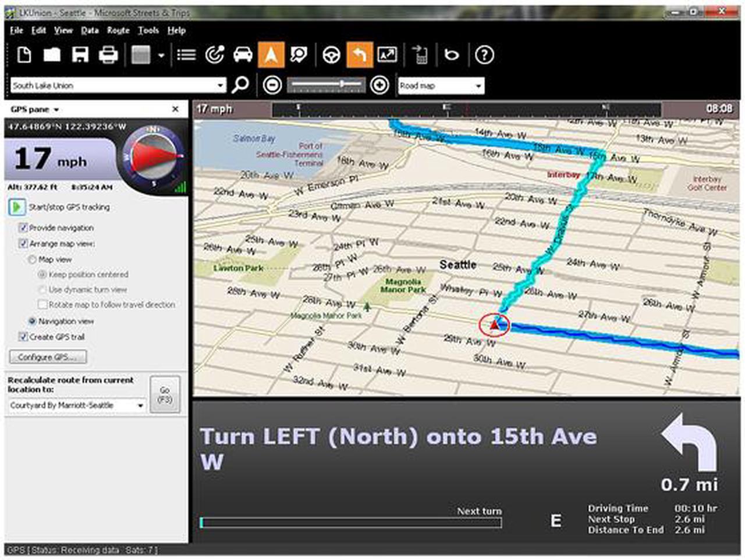Click the red GPS position marker on map
The image size is (745, 560).
494,324
